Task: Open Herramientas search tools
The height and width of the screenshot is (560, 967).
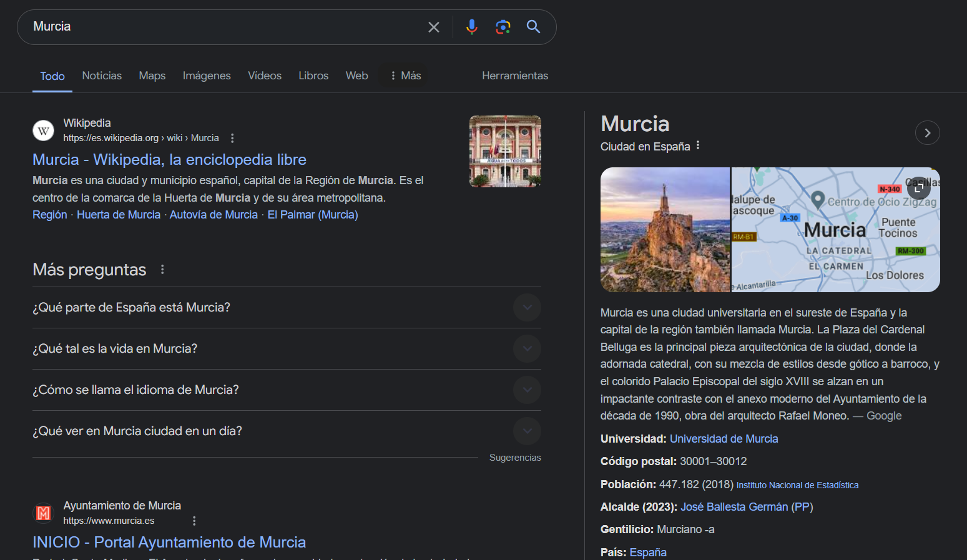Action: pos(515,76)
